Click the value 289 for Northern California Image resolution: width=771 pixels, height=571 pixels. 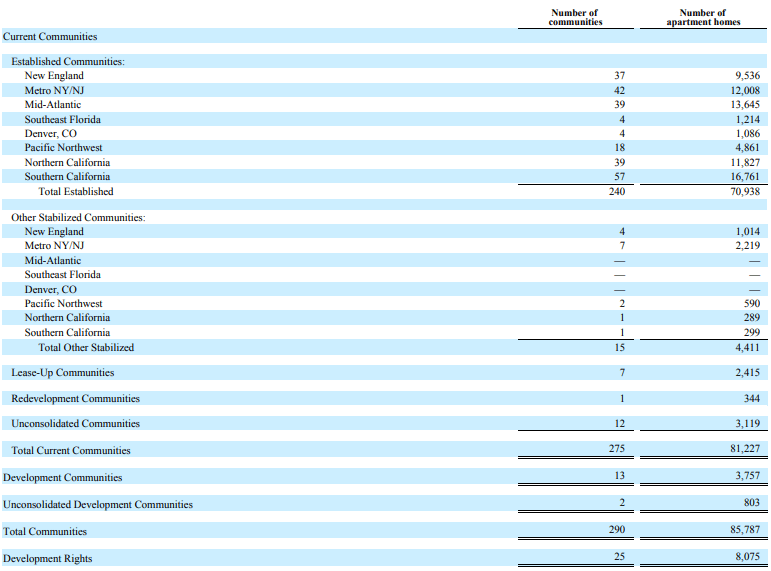click(752, 317)
